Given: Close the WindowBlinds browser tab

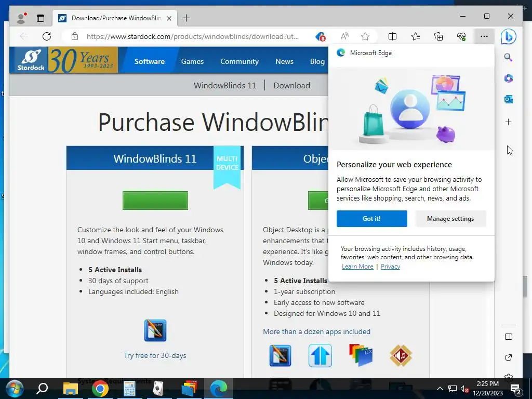Looking at the screenshot, I should 169,18.
